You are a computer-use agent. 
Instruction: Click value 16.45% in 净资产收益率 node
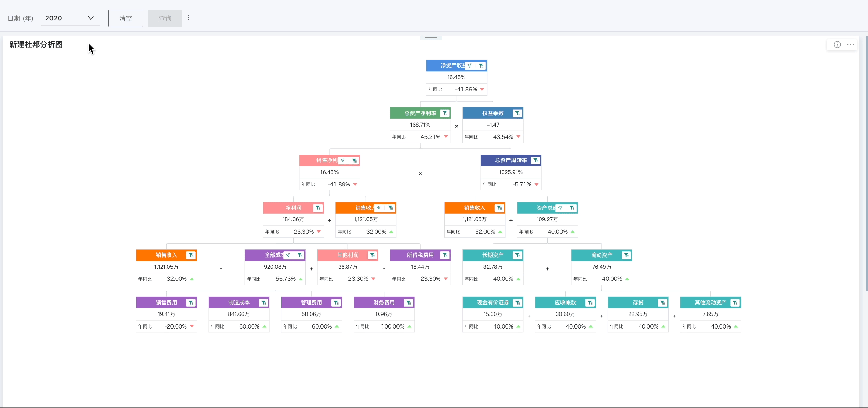click(457, 77)
